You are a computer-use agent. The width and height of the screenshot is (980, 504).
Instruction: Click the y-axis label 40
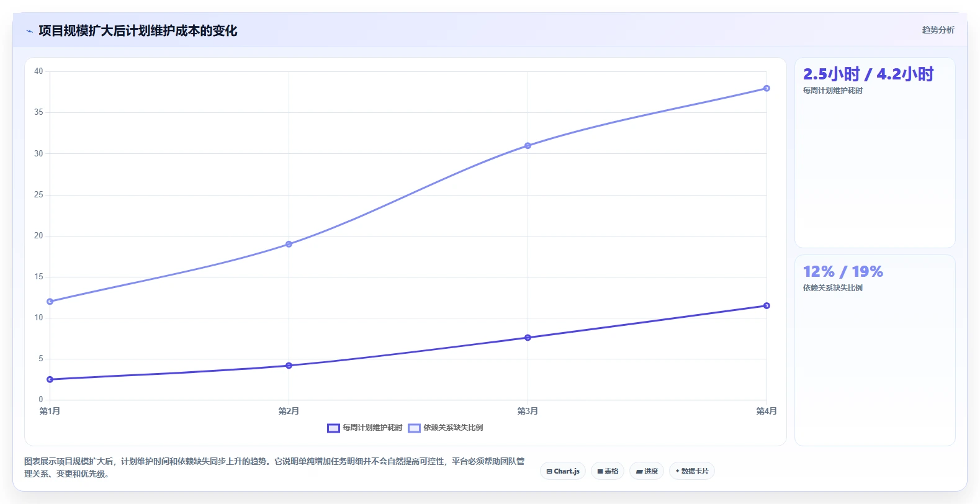[38, 71]
